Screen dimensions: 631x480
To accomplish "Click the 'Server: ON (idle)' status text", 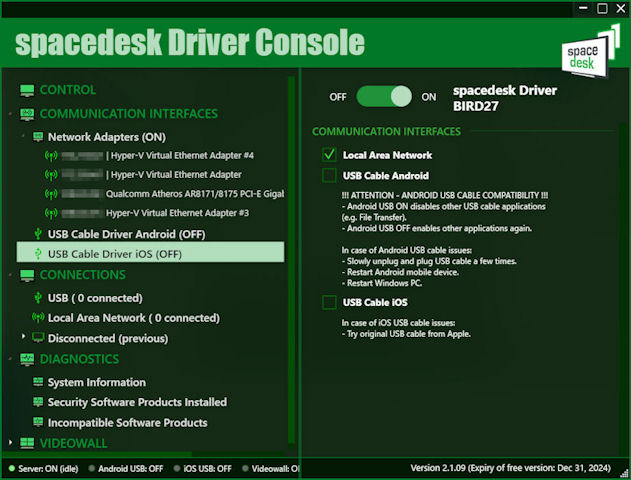I will point(48,469).
